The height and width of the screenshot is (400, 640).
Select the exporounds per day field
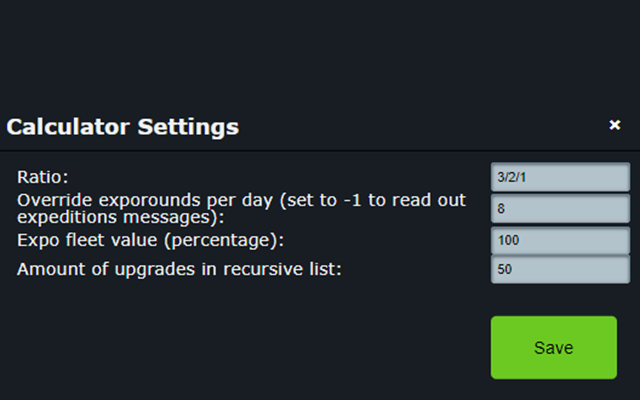coord(560,209)
